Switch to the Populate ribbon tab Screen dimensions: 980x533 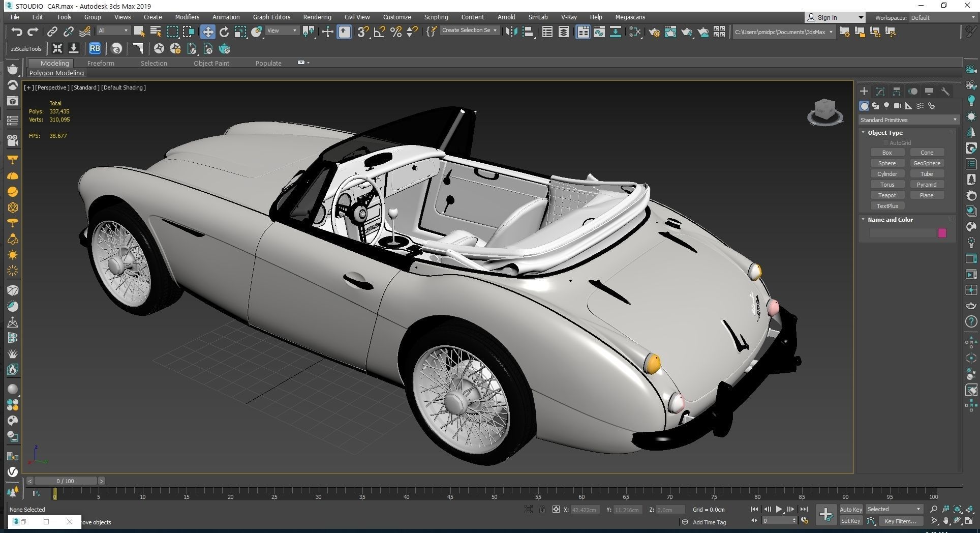point(268,63)
